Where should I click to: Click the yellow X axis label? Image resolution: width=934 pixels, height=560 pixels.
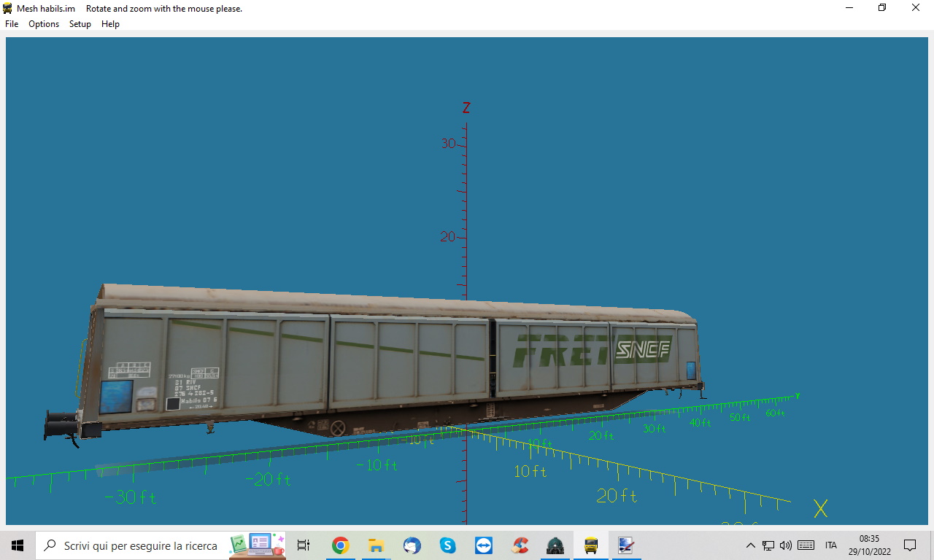pyautogui.click(x=821, y=509)
